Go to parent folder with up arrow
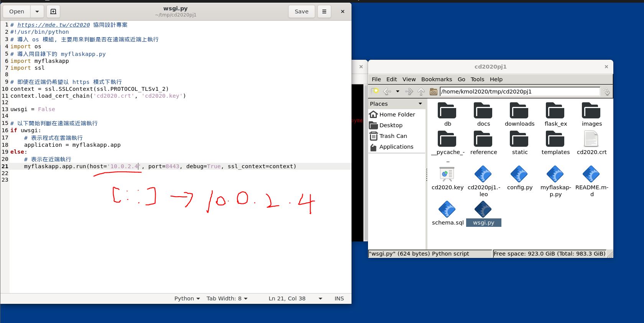Image resolution: width=644 pixels, height=323 pixels. [x=421, y=91]
